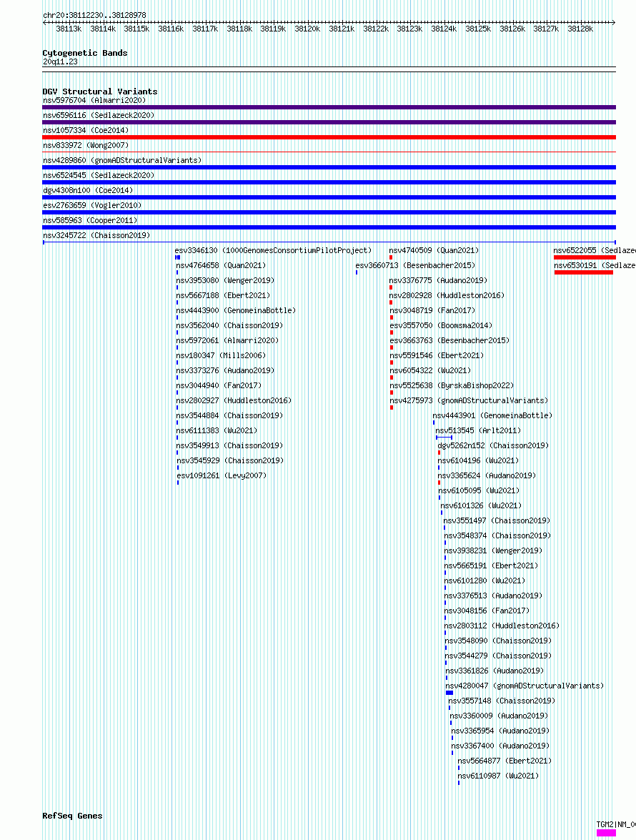
Task: Click nsv3365624 (Audano2019) label
Action: [487, 475]
